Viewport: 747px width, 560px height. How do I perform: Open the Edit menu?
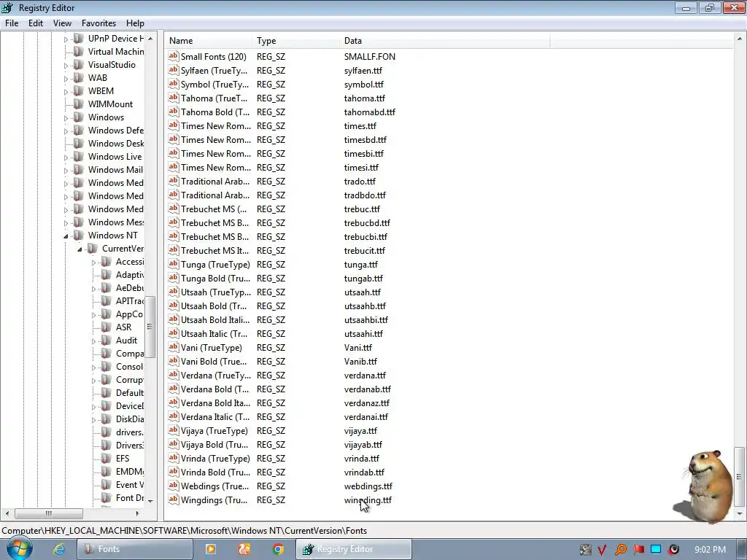click(36, 23)
